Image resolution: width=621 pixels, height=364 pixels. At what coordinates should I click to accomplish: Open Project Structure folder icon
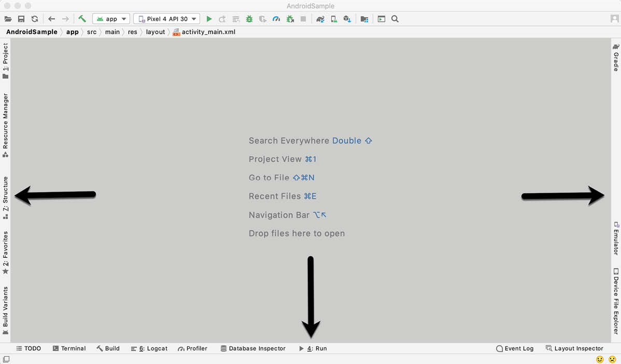(x=364, y=19)
